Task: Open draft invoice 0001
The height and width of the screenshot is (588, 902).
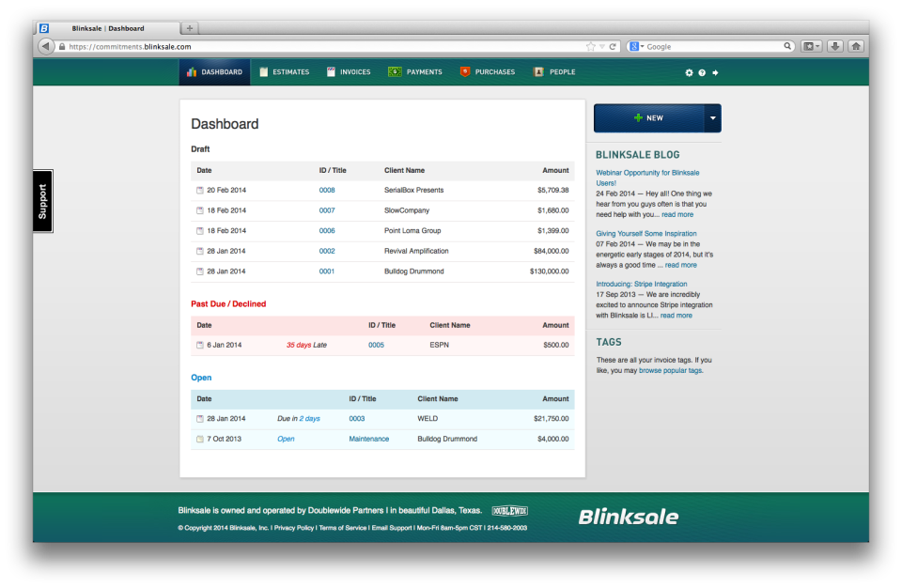Action: [x=327, y=271]
